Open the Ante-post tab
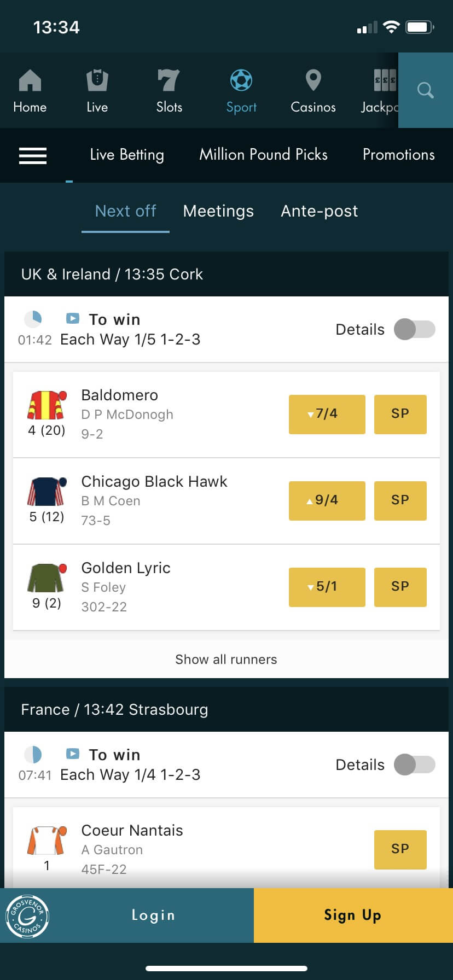 point(319,211)
